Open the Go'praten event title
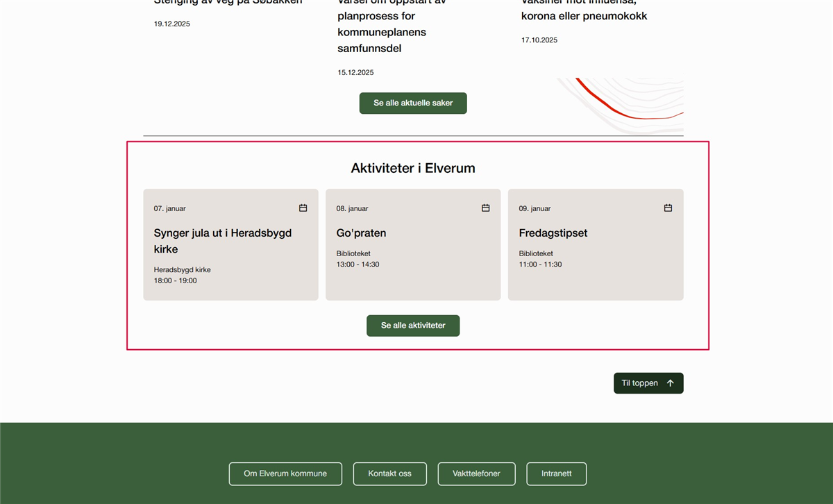833x504 pixels. coord(361,233)
